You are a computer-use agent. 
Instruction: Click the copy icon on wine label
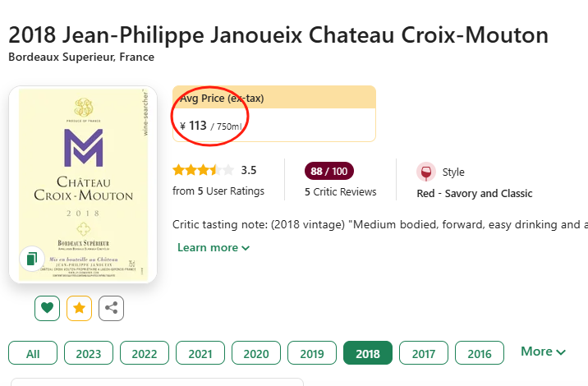[31, 259]
